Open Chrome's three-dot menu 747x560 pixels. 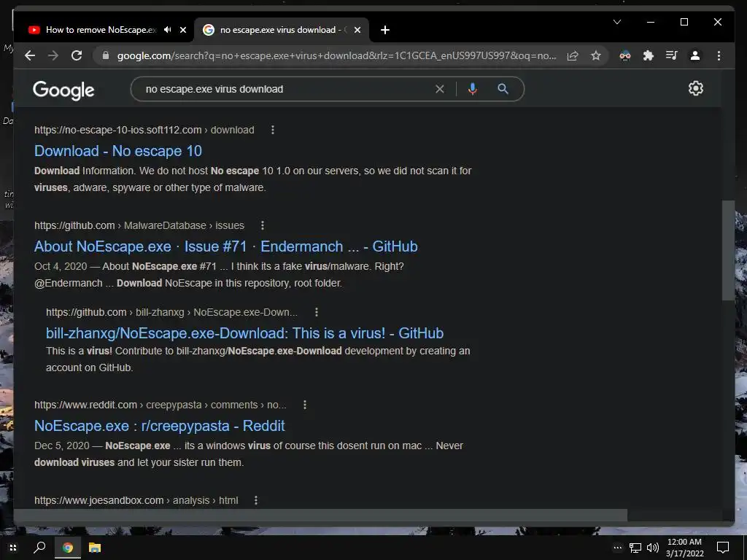coord(719,55)
